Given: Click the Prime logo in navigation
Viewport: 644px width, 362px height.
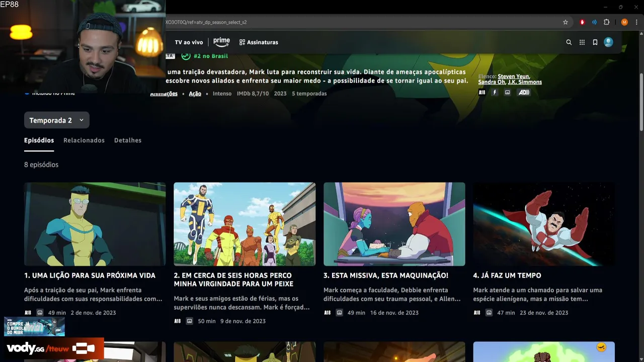Looking at the screenshot, I should (x=221, y=42).
